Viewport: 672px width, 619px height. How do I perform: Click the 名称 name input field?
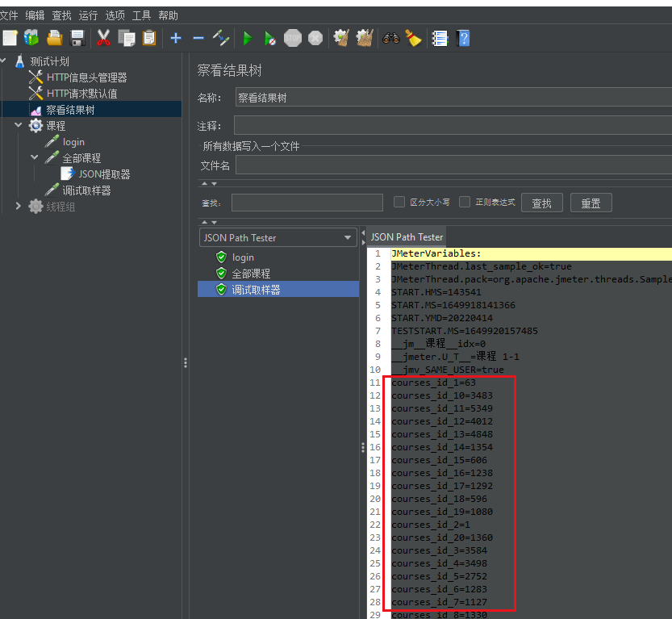click(x=453, y=98)
